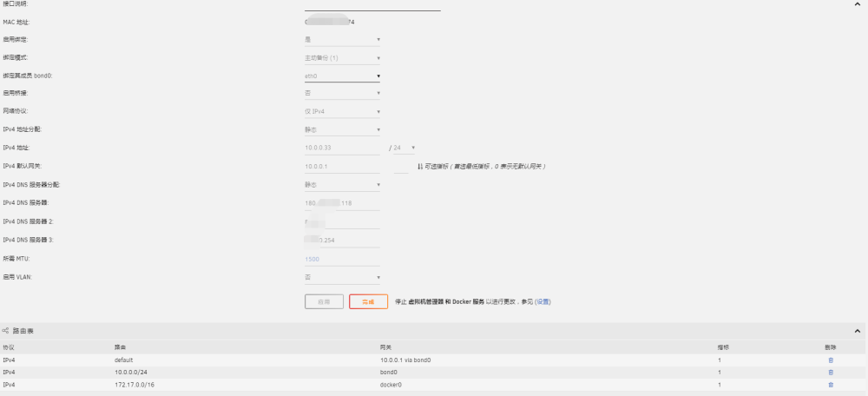
Task: Delete the 172.17.0.0/16 route via trash icon
Action: click(x=831, y=385)
